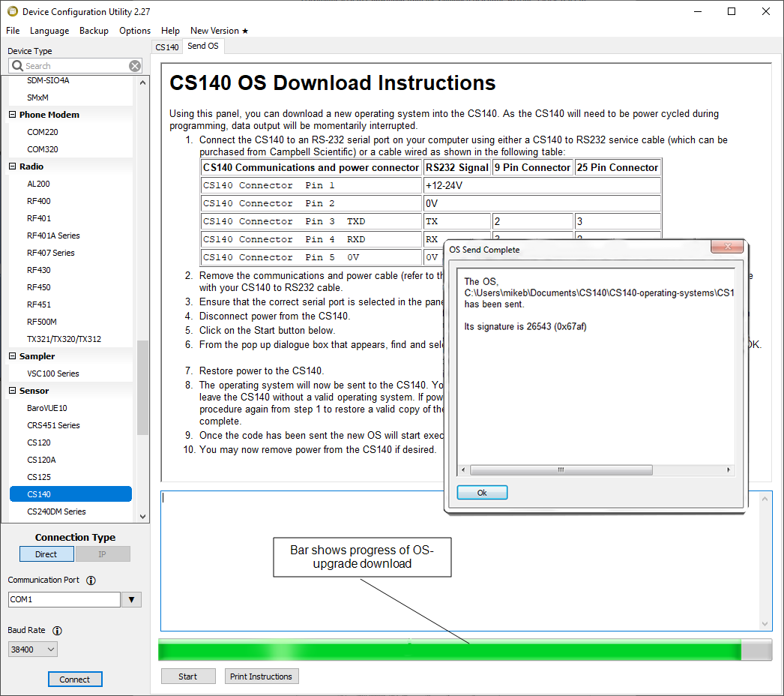The image size is (784, 696).
Task: Show Communication Port info tooltip icon
Action: click(x=91, y=580)
